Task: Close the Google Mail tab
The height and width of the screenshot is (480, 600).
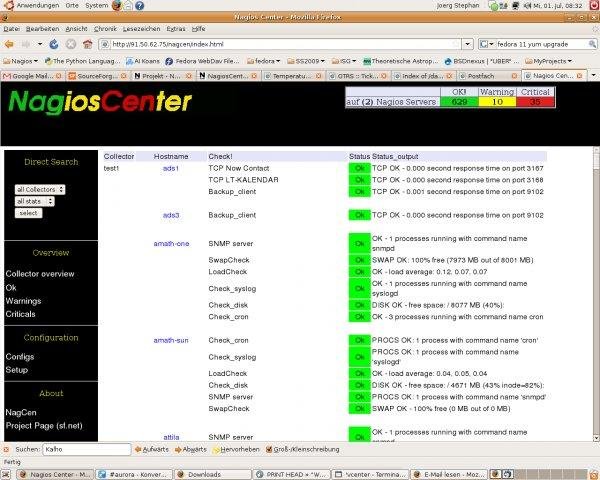Action: tap(59, 76)
